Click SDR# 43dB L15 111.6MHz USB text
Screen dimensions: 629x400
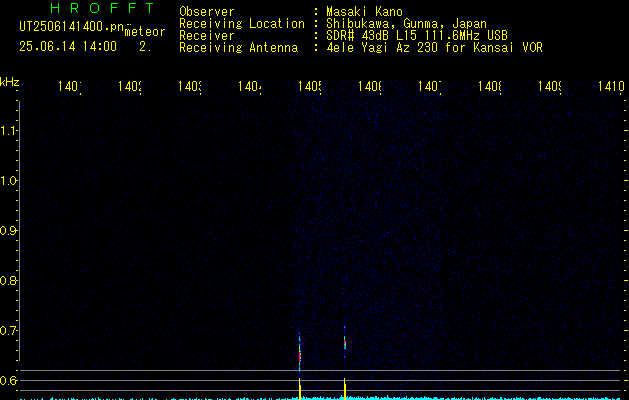click(x=417, y=36)
